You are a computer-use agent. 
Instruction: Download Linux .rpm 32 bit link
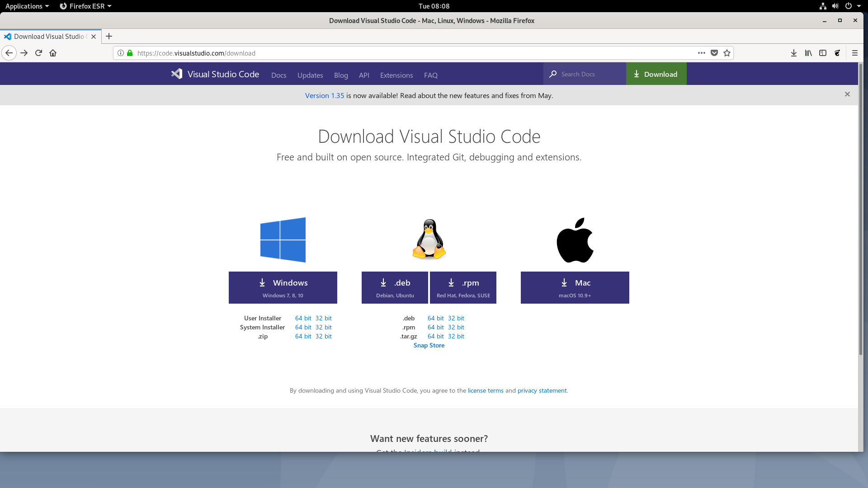click(456, 327)
